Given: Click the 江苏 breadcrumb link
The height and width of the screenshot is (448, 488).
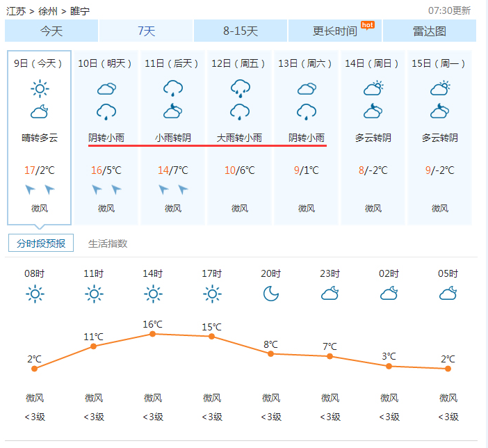Looking at the screenshot, I should click(x=16, y=11).
